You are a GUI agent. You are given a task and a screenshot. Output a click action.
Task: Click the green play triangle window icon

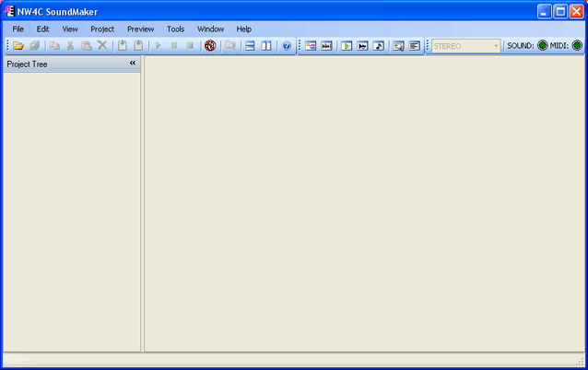(347, 46)
